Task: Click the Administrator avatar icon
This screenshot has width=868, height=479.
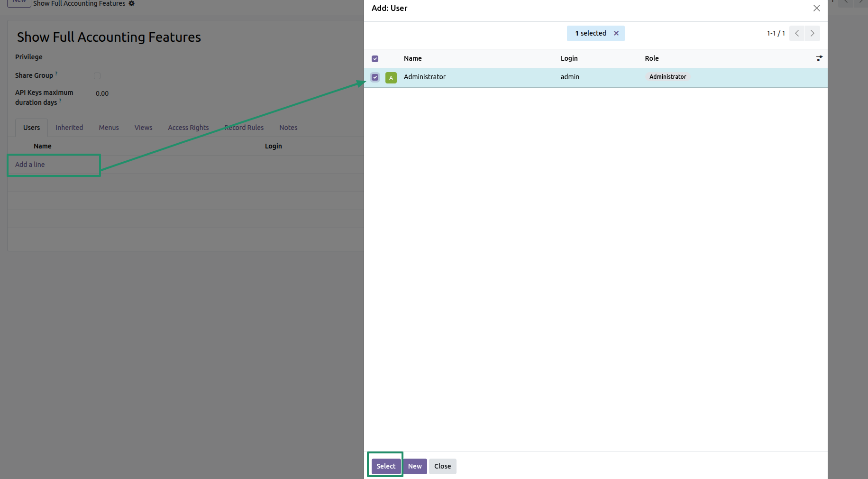Action: point(391,78)
